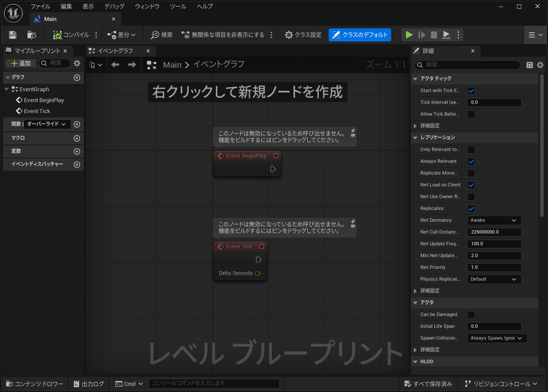The width and height of the screenshot is (548, 392).
Task: Open My Blueprint settings gear
Action: (x=77, y=63)
